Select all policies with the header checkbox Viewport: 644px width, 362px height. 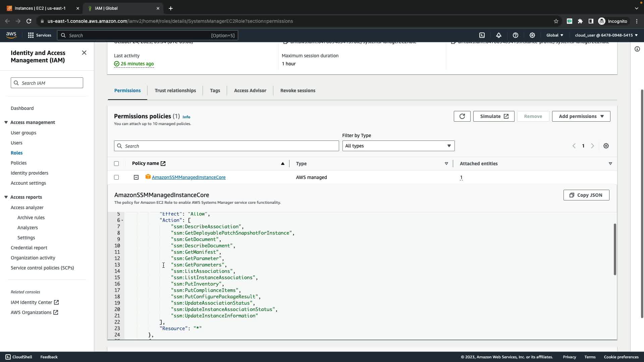pyautogui.click(x=116, y=164)
